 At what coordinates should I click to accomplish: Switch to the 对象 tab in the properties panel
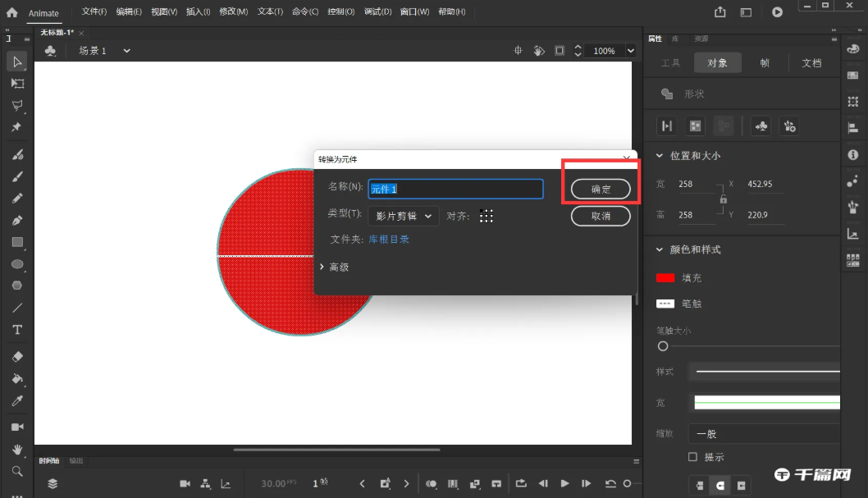pyautogui.click(x=717, y=62)
